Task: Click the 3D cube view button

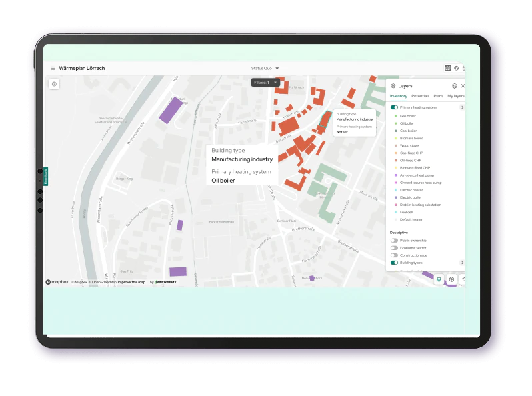Action: [451, 279]
